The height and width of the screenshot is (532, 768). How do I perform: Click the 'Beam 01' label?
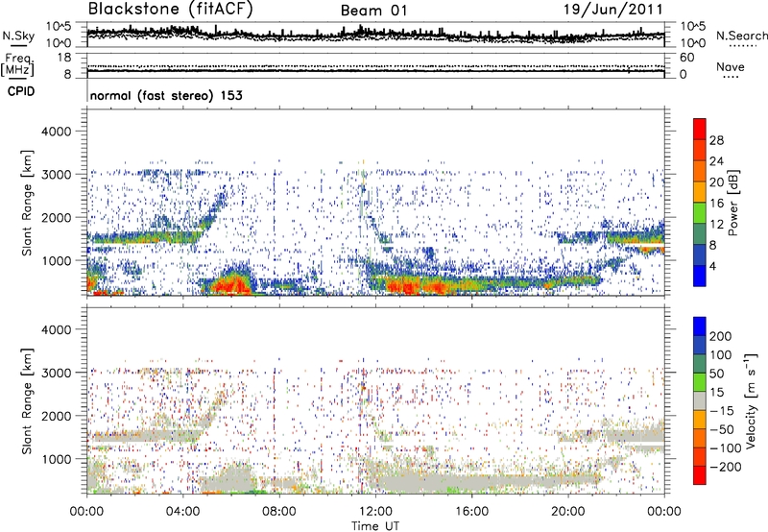coord(374,11)
